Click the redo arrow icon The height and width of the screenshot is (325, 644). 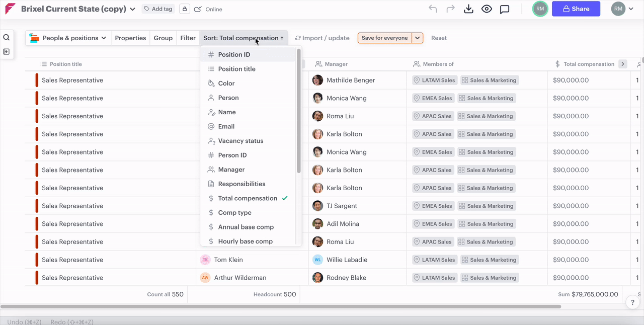pyautogui.click(x=450, y=9)
